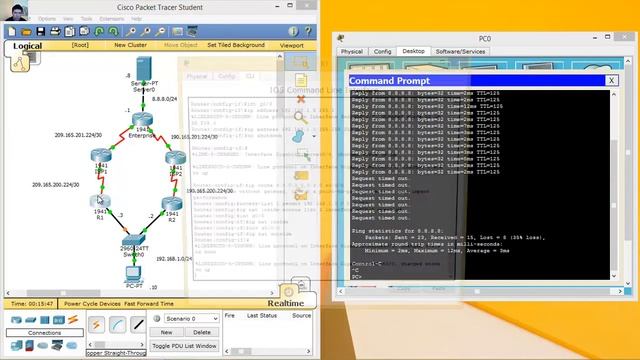Select the Wireless Devices category icon
Image resolution: width=640 pixels, height=360 pixels.
pyautogui.click(x=59, y=320)
